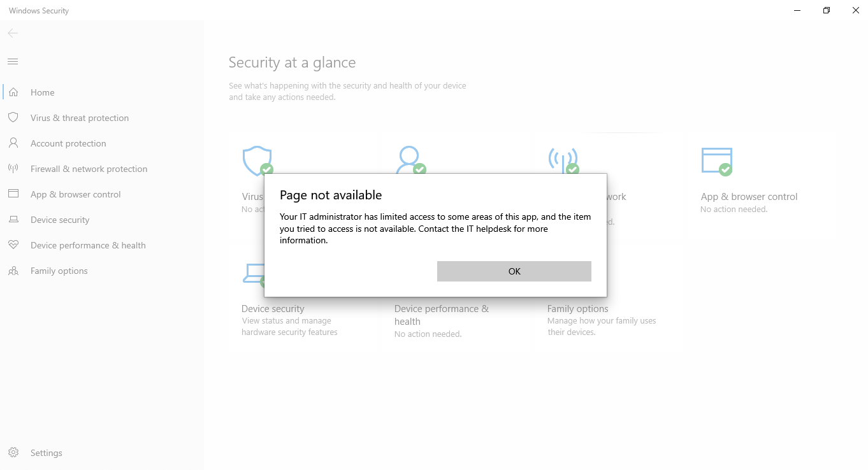The image size is (868, 470).
Task: Select Firewall & network protection menu item
Action: [89, 169]
